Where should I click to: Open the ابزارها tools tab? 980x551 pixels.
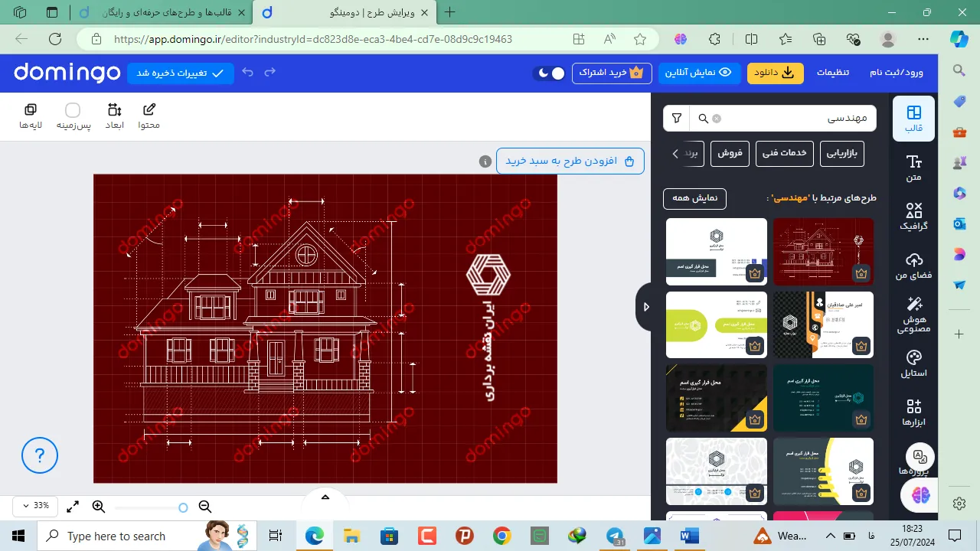913,412
